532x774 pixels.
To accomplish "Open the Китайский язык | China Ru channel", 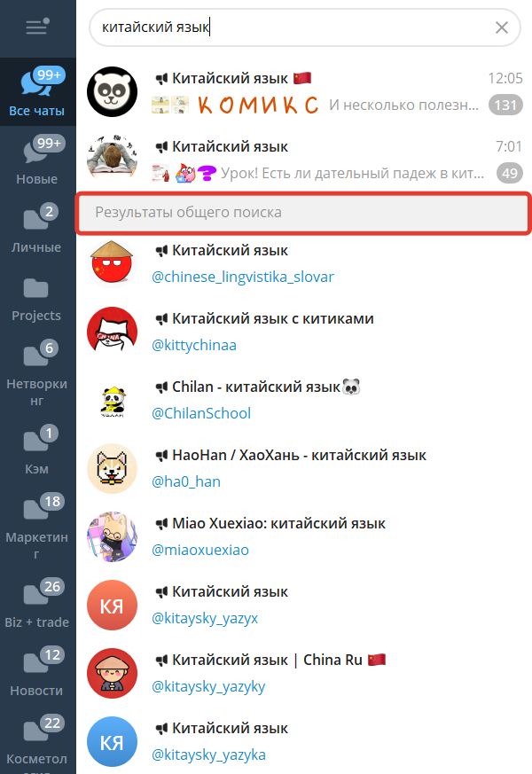I will coord(304,673).
